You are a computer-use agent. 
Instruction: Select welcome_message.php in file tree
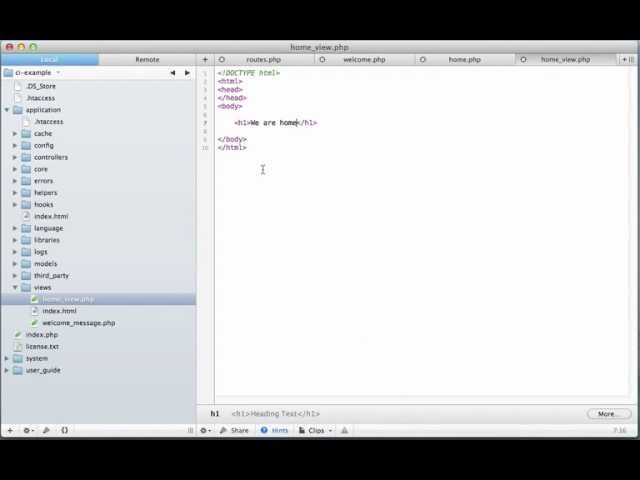pos(98,323)
